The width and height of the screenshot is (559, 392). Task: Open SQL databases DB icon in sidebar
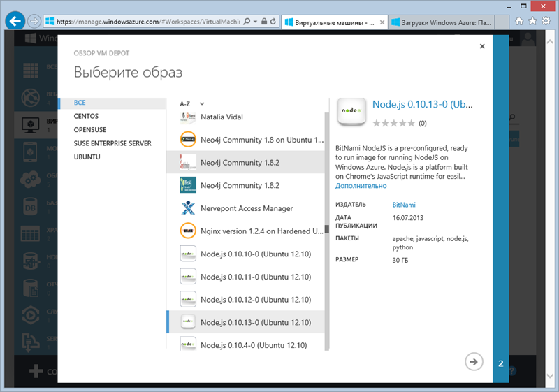click(31, 207)
